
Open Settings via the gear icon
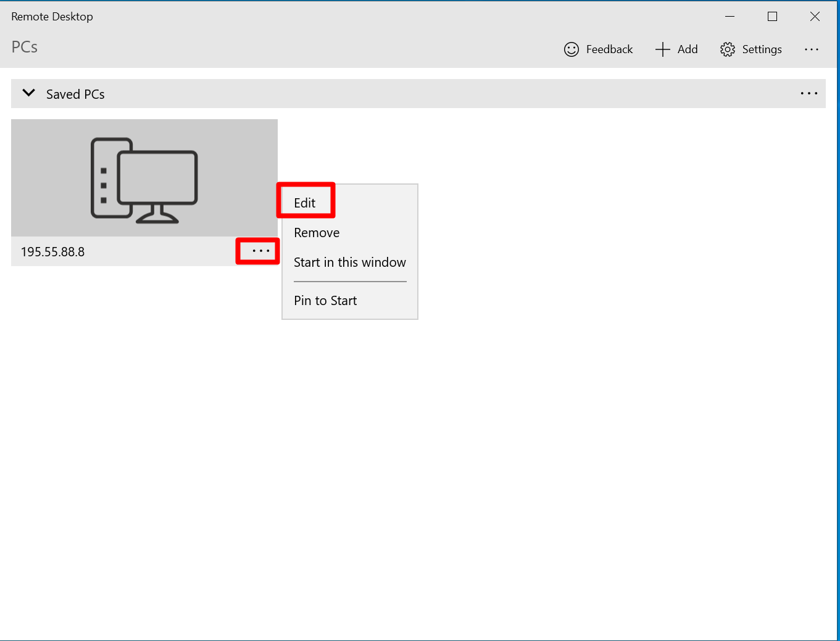(x=728, y=49)
